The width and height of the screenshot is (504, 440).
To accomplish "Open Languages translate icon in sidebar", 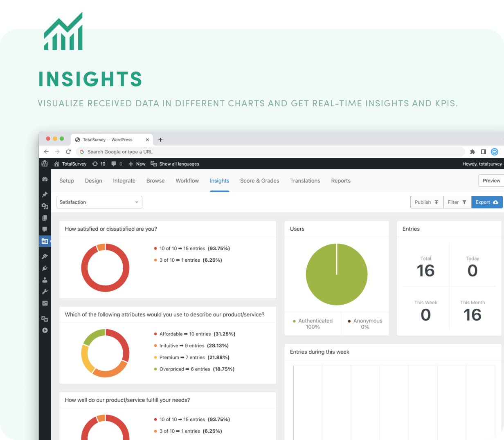I will [x=45, y=319].
